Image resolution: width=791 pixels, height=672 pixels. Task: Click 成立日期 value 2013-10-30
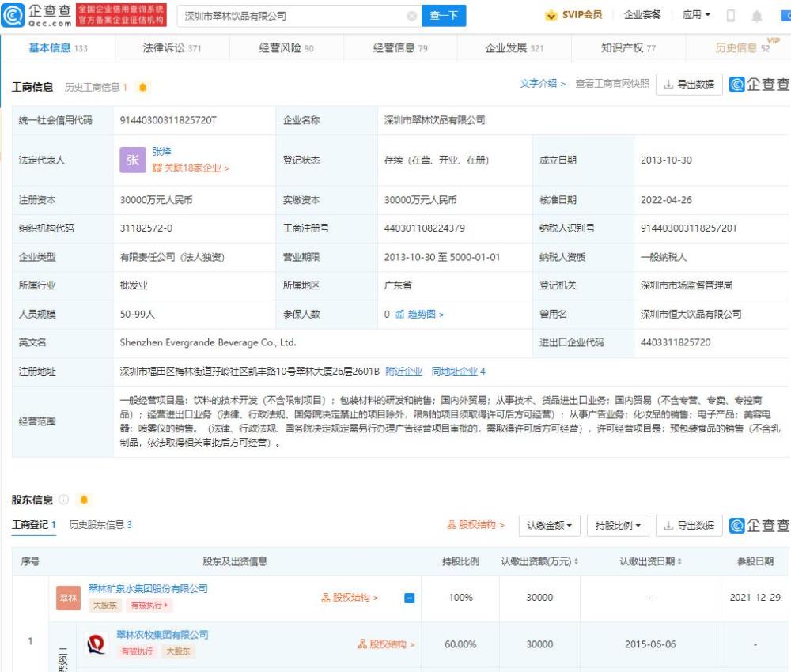point(666,160)
